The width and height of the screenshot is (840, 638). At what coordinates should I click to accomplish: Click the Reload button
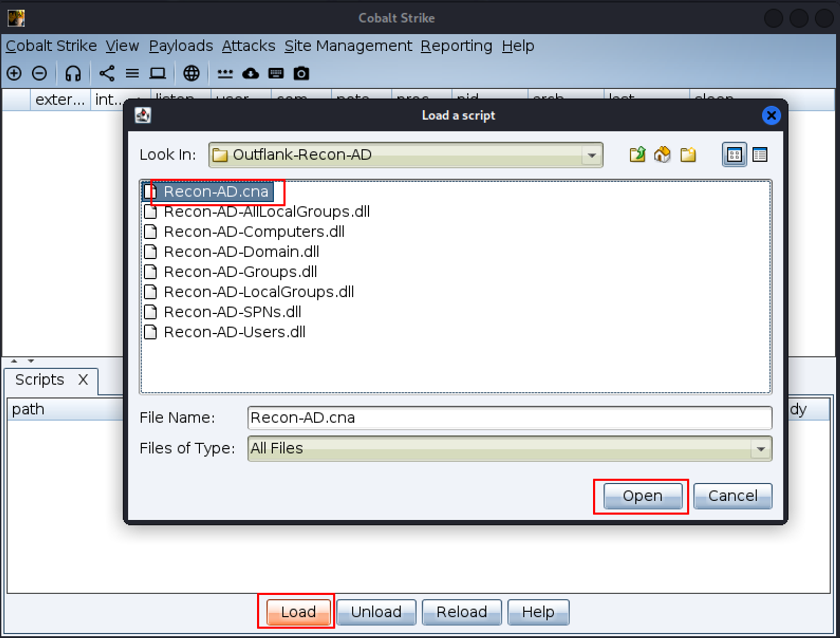[462, 612]
